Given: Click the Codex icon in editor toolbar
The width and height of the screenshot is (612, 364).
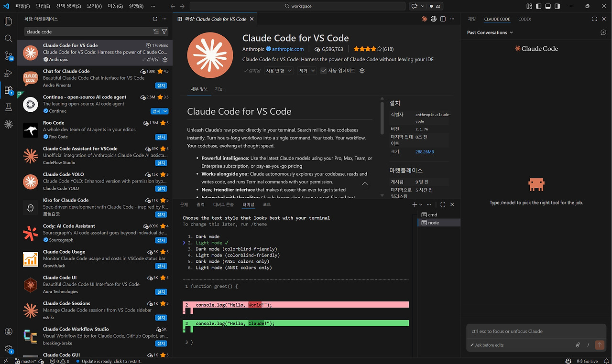Looking at the screenshot, I should (x=434, y=19).
